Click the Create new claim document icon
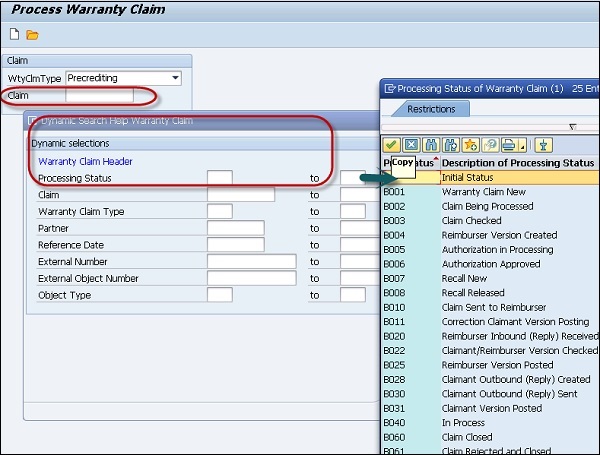600x455 pixels. click(x=15, y=35)
